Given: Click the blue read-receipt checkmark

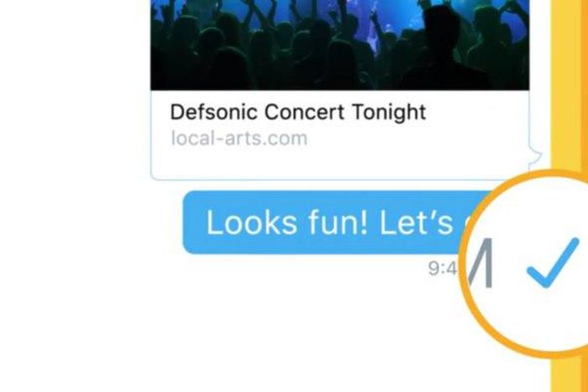Looking at the screenshot, I should 553,263.
